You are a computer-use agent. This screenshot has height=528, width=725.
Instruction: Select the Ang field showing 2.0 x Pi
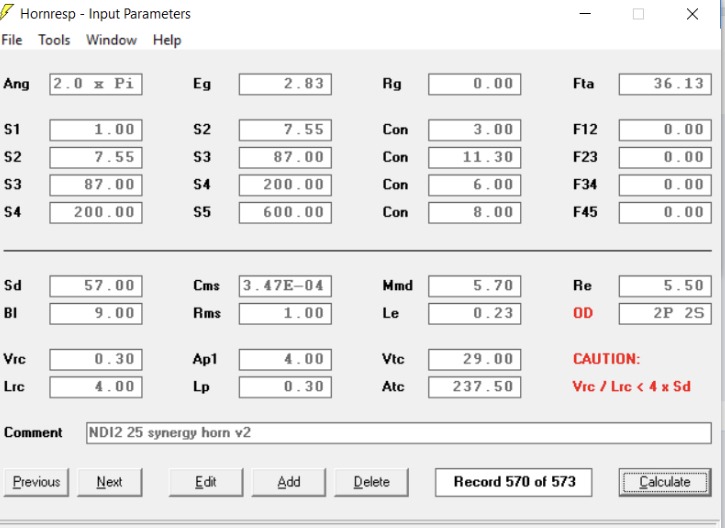(96, 84)
